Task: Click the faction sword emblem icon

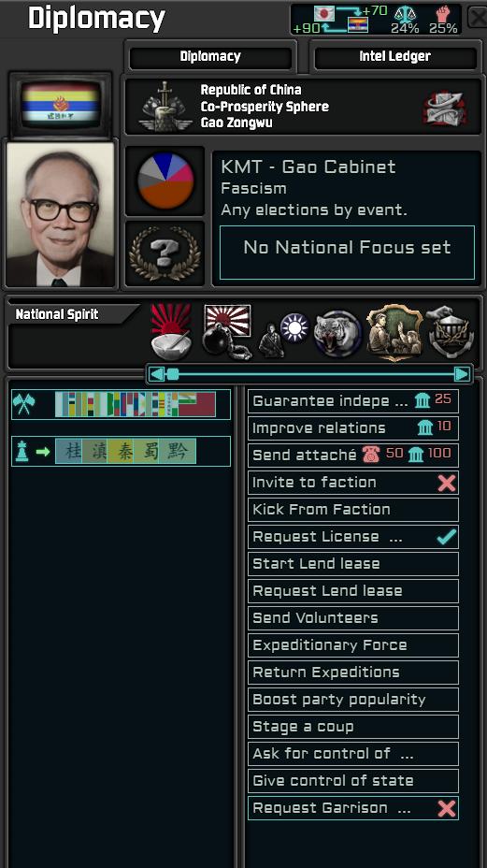Action: [x=164, y=107]
